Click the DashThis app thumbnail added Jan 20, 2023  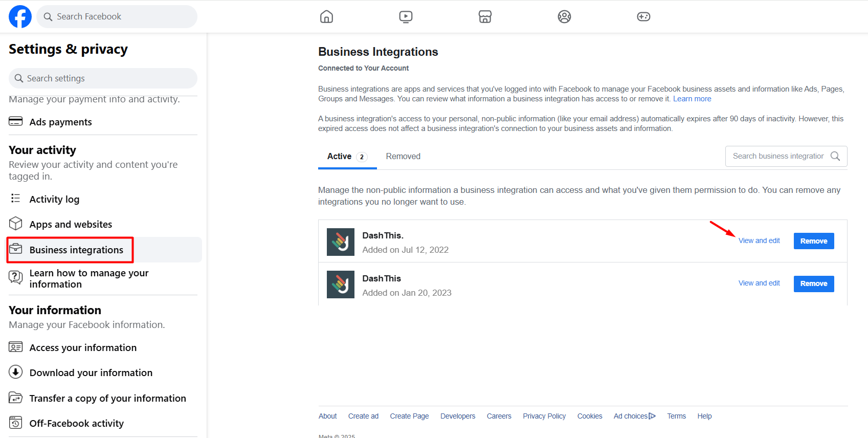point(341,284)
